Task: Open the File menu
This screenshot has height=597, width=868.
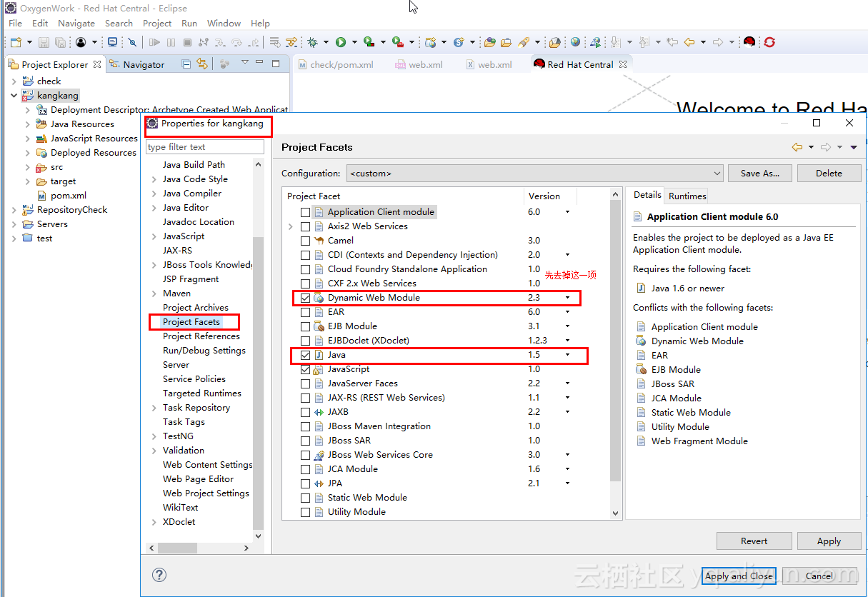Action: click(15, 24)
